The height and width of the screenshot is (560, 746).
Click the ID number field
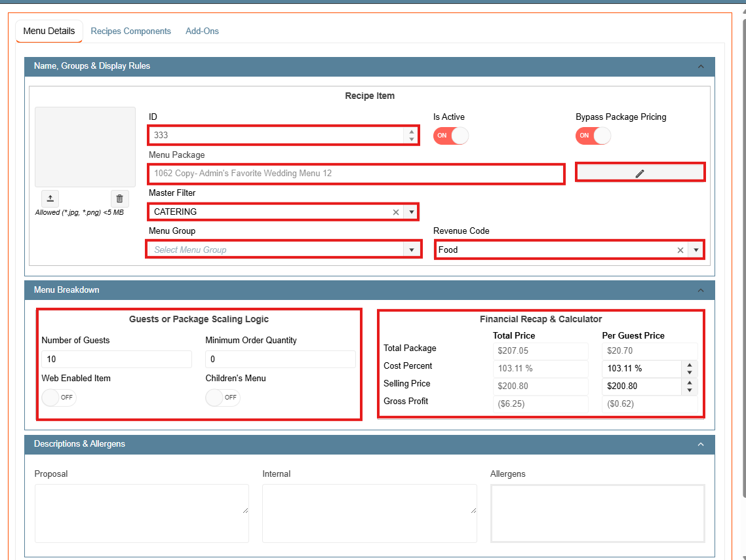point(277,136)
